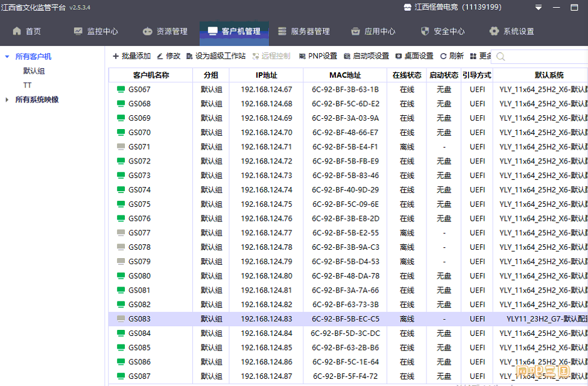Sort by the IP地址 column header
The height and width of the screenshot is (386, 588).
pyautogui.click(x=266, y=75)
